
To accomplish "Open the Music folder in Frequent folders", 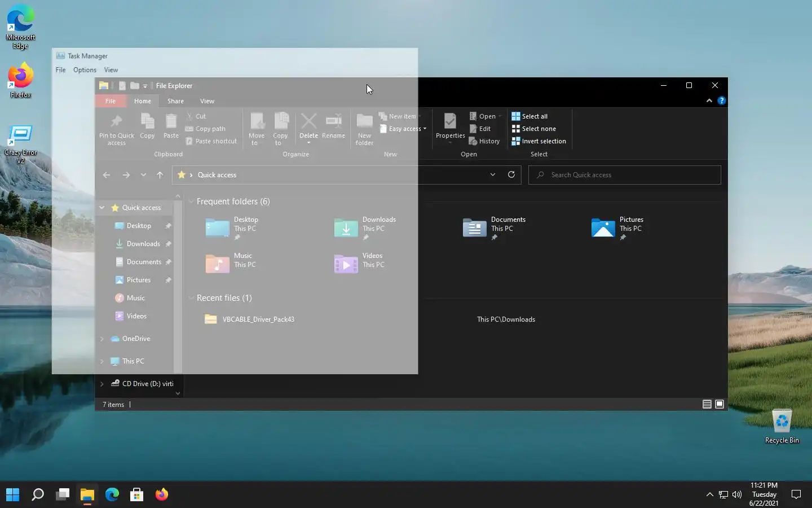I will [x=231, y=264].
